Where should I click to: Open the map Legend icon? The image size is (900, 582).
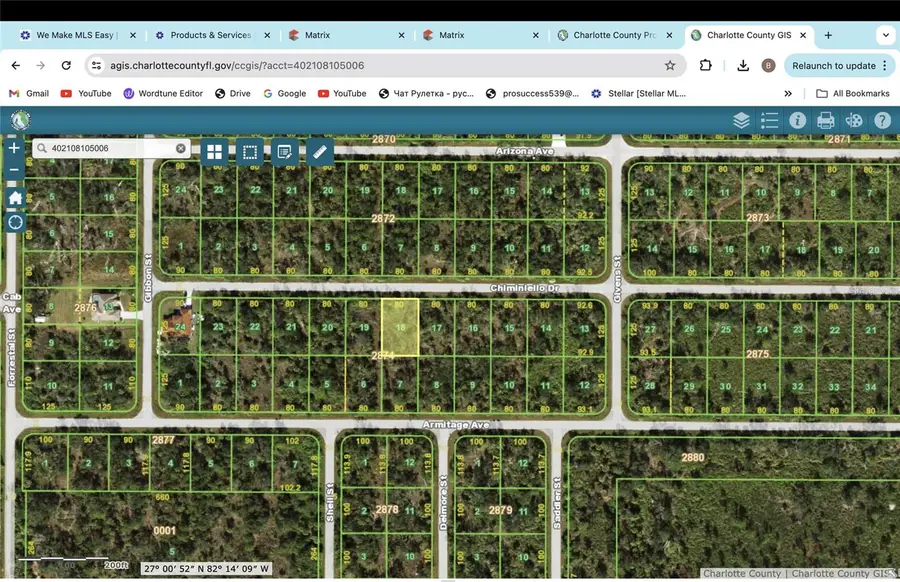tap(768, 120)
